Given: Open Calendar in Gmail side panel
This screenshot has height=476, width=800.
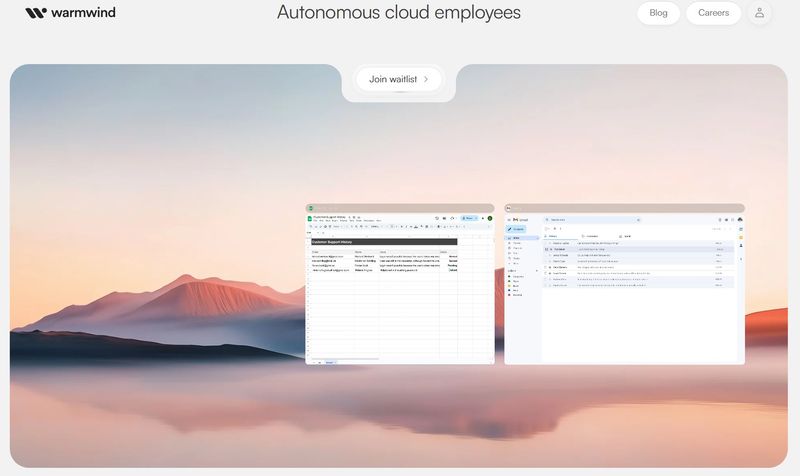Looking at the screenshot, I should coord(741,229).
